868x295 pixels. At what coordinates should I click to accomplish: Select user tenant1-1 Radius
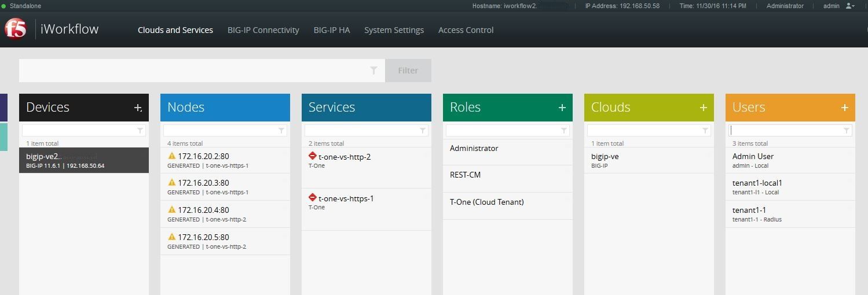tap(790, 214)
